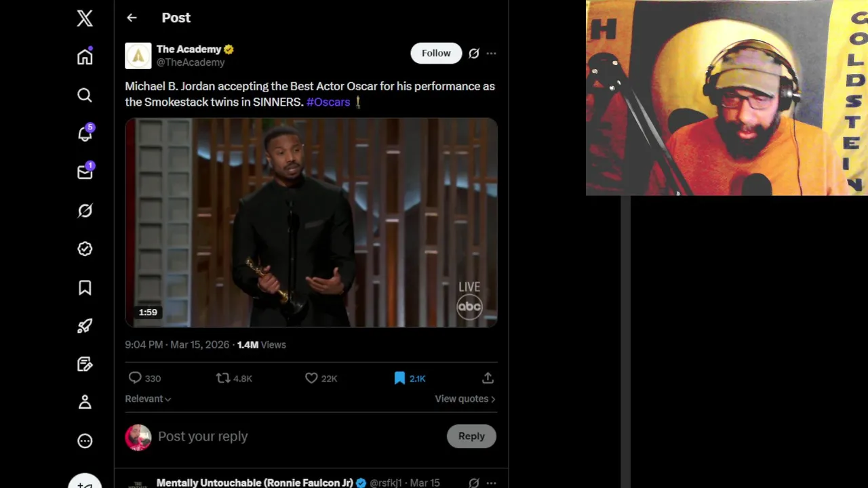Remove bookmark from The Academy's post
The width and height of the screenshot is (868, 488).
tap(399, 378)
